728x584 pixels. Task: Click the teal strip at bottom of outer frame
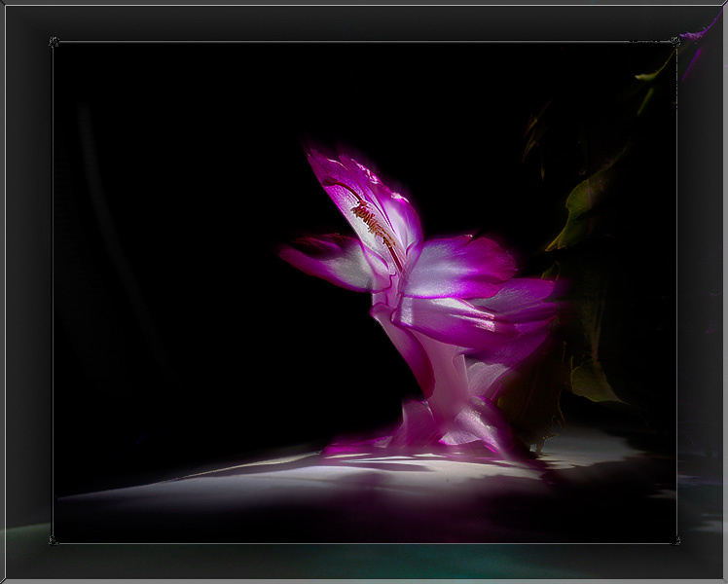(x=362, y=561)
